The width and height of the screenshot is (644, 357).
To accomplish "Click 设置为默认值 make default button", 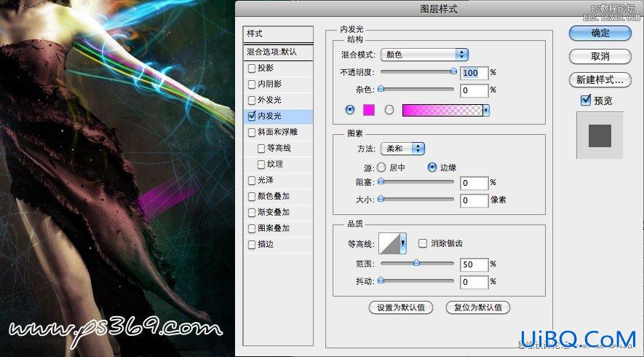I will point(401,307).
